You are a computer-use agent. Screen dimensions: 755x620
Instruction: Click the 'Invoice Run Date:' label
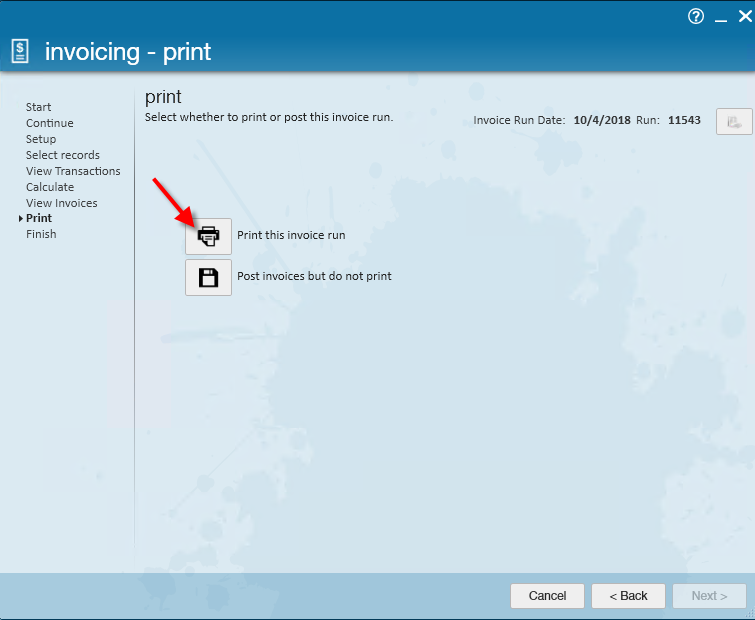pos(519,120)
